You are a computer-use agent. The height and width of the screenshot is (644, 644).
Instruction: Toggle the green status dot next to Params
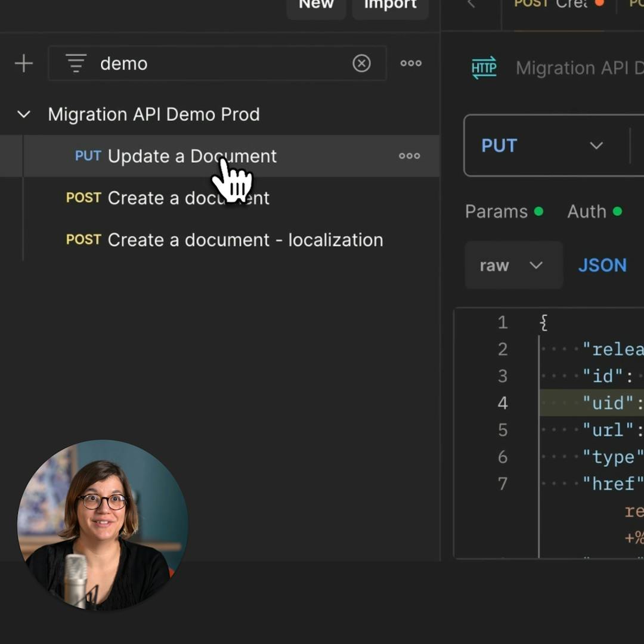click(x=538, y=211)
